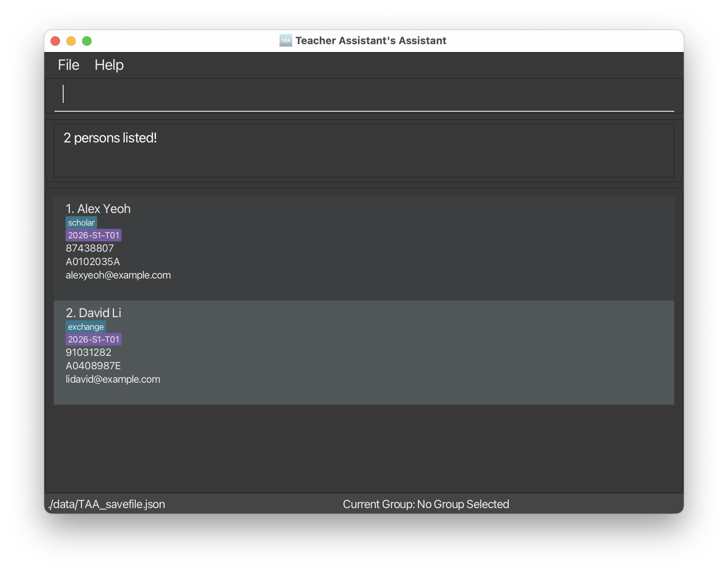Click student ID A0408987E
The height and width of the screenshot is (572, 728).
(93, 366)
